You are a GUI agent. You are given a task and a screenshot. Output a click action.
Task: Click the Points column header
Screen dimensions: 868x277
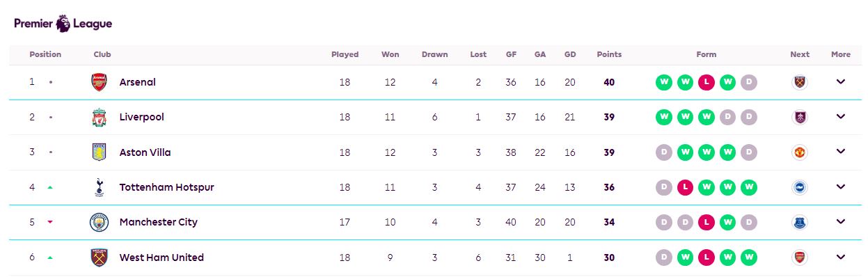[609, 54]
